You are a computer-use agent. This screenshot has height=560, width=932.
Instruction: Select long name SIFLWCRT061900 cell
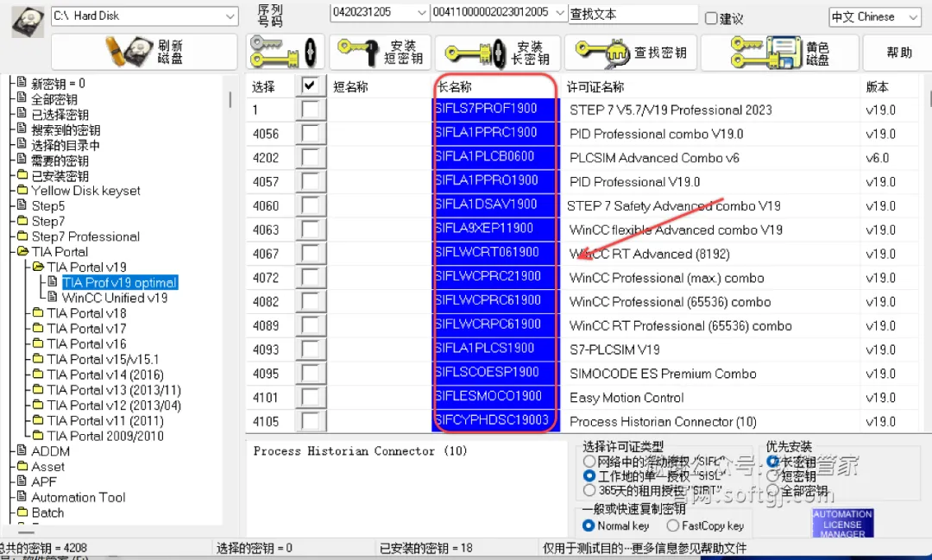pyautogui.click(x=495, y=253)
